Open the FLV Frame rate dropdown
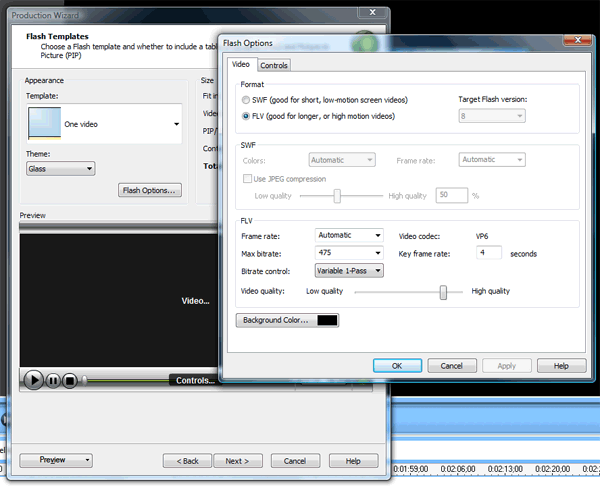The height and width of the screenshot is (486, 600). pos(349,235)
